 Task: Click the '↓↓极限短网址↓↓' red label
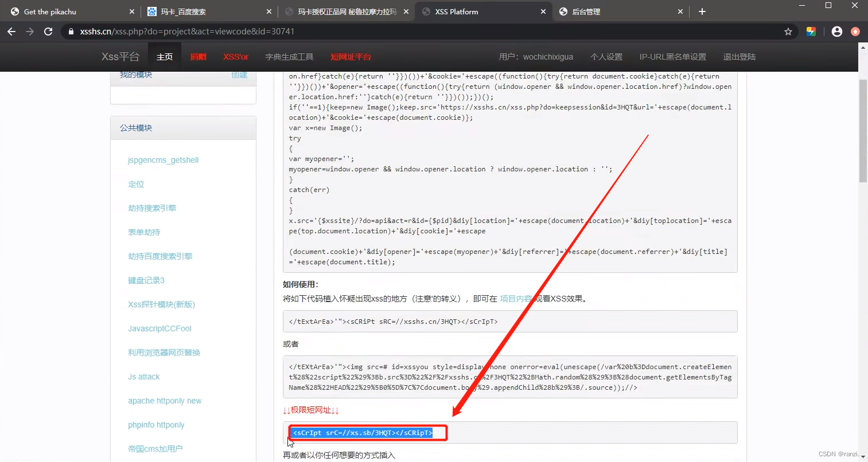311,410
